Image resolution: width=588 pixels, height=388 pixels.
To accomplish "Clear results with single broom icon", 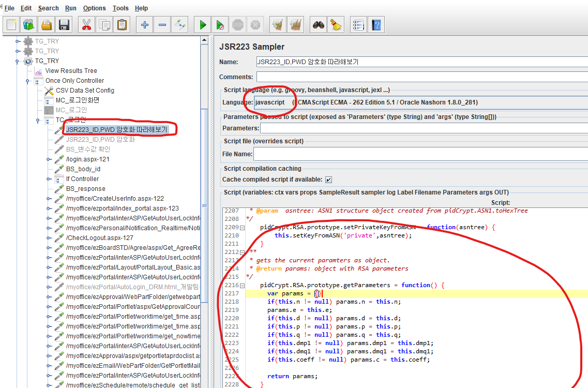I will tap(278, 25).
